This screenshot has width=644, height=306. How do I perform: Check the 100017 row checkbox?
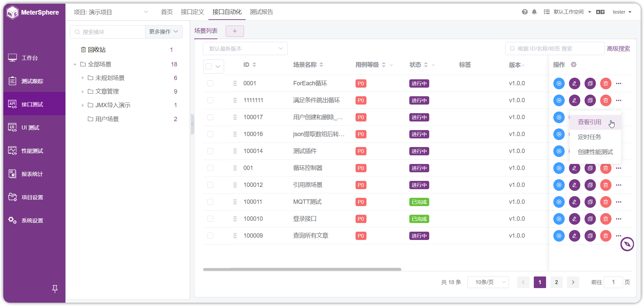210,117
